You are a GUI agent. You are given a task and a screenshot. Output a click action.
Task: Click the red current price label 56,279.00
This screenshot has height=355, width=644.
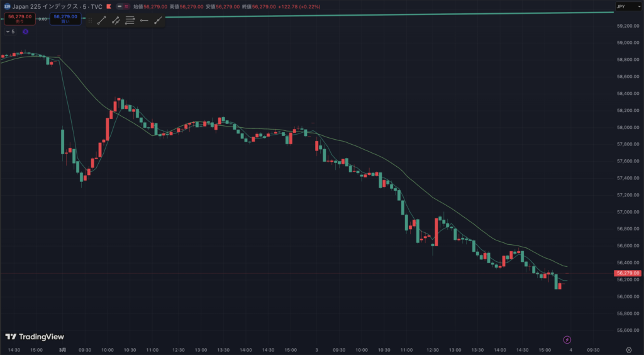click(627, 273)
